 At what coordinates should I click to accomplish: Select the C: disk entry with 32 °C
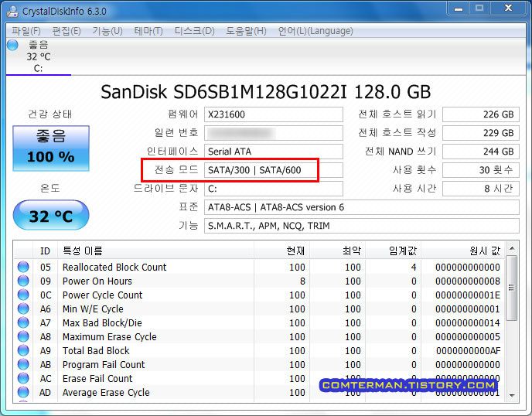click(39, 56)
